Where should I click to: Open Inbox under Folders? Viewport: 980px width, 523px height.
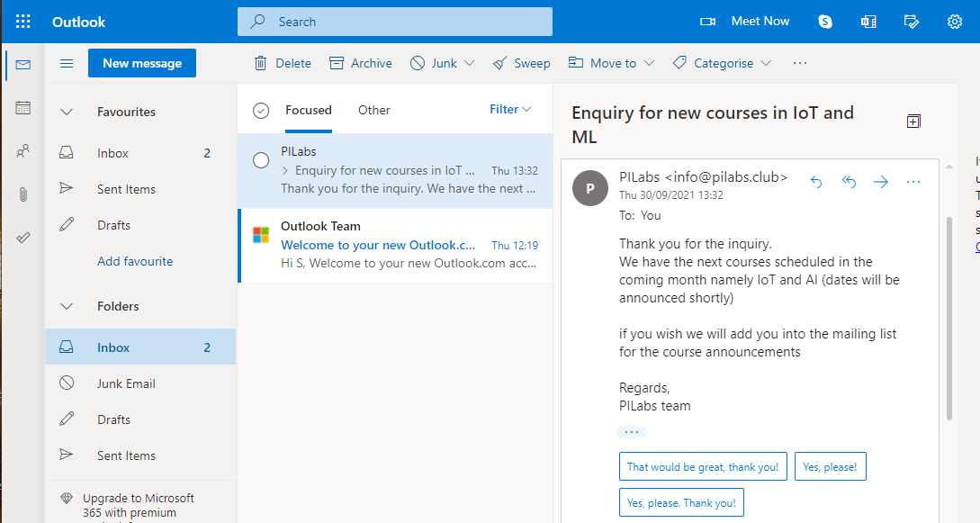140,347
